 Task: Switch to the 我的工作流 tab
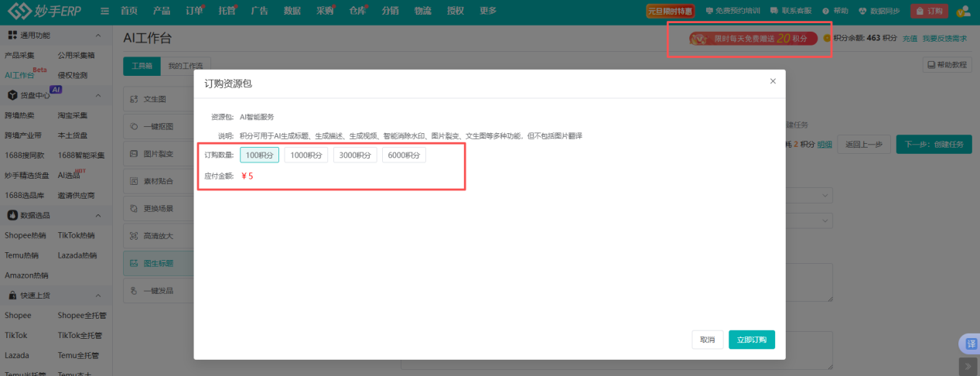pos(186,67)
